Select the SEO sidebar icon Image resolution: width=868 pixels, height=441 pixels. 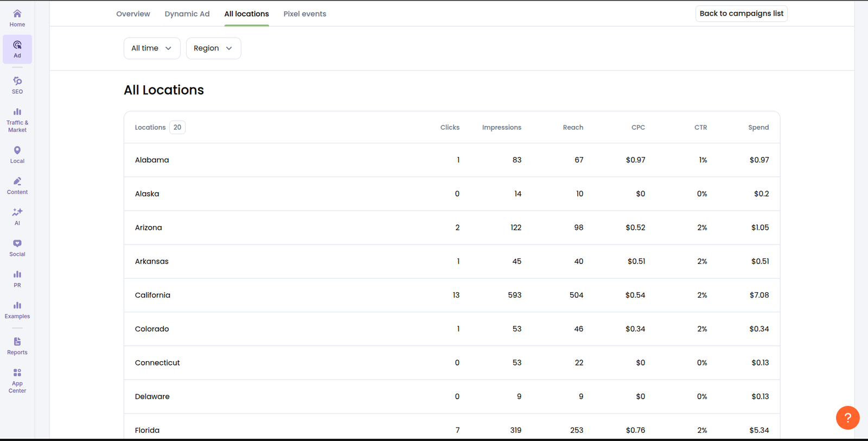pos(17,85)
